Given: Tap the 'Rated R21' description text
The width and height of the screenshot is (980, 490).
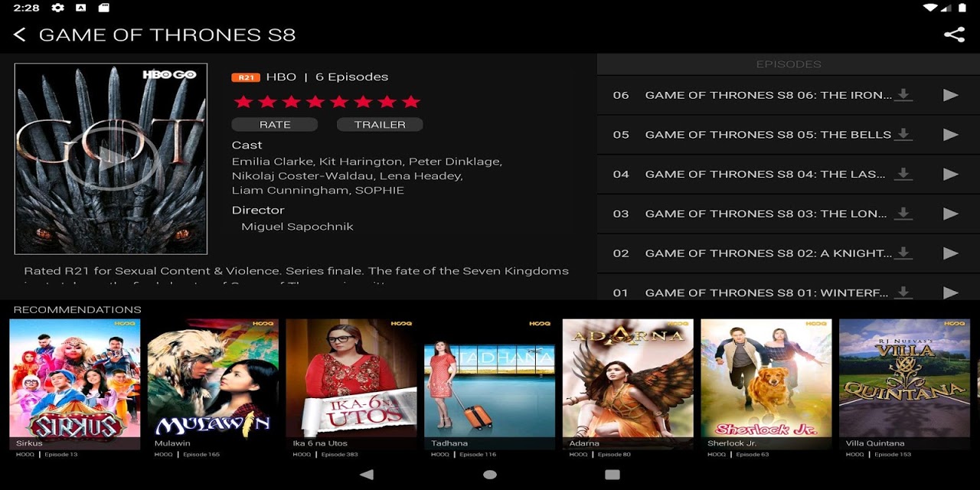Looking at the screenshot, I should [x=296, y=271].
